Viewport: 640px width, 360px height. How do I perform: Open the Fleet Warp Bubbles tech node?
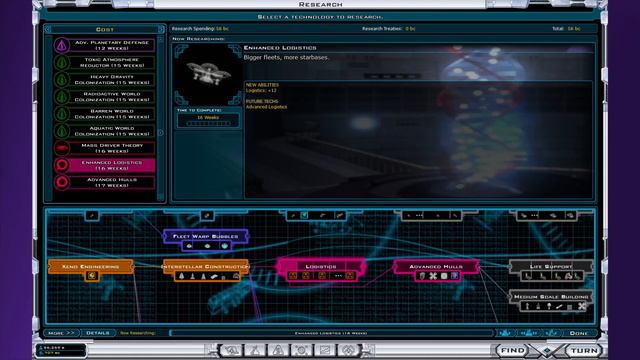tap(206, 236)
